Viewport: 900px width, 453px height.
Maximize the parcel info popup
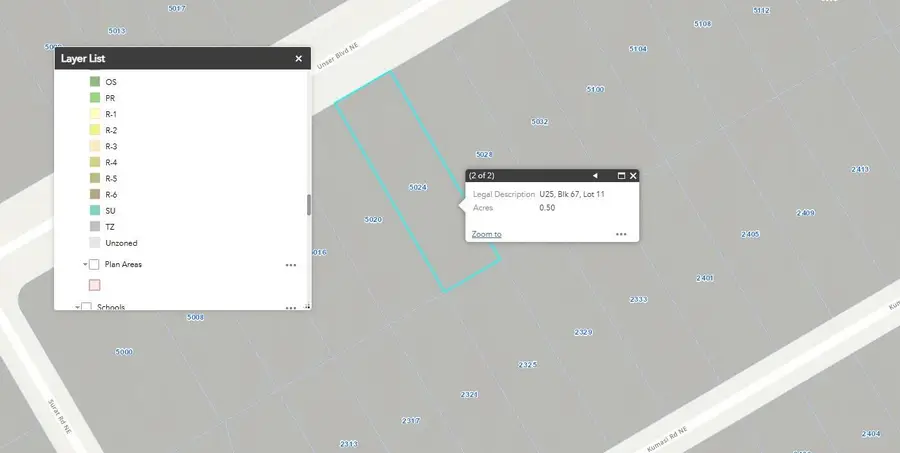[x=621, y=176]
